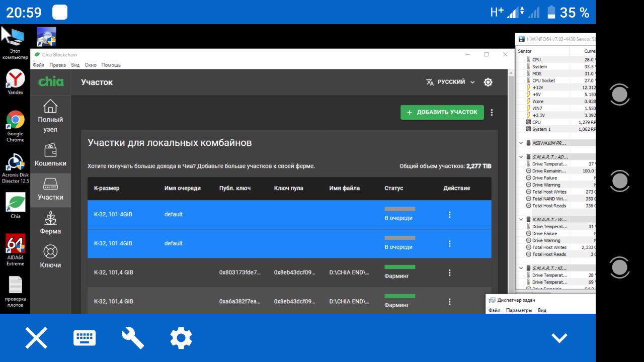The image size is (644, 362).
Task: Open the Вид menu in Диспетчер задач
Action: tap(542, 310)
